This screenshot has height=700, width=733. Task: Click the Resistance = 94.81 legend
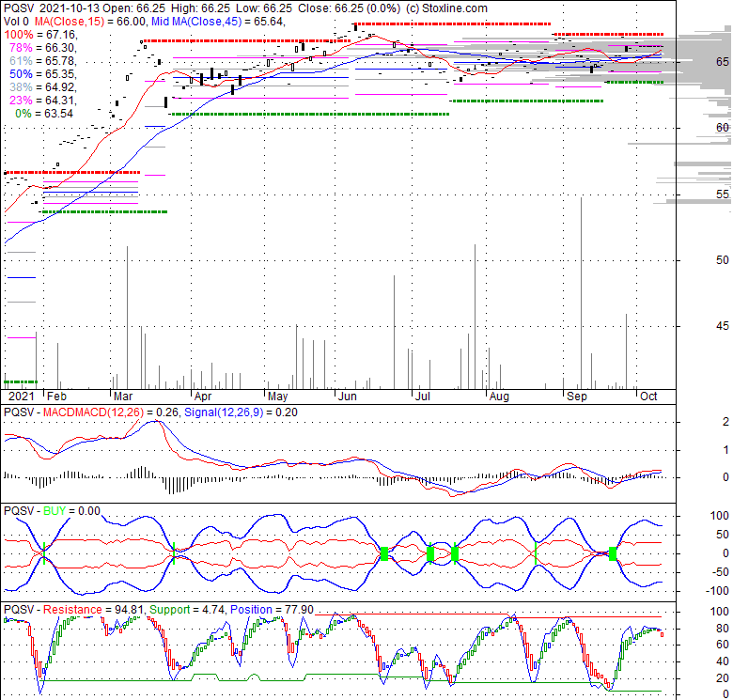[94, 610]
